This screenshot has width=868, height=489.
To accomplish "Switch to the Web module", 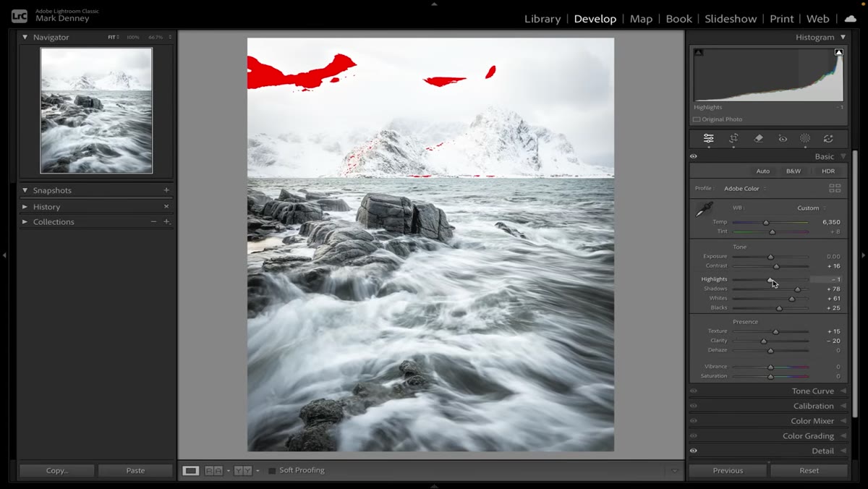I will [x=817, y=19].
